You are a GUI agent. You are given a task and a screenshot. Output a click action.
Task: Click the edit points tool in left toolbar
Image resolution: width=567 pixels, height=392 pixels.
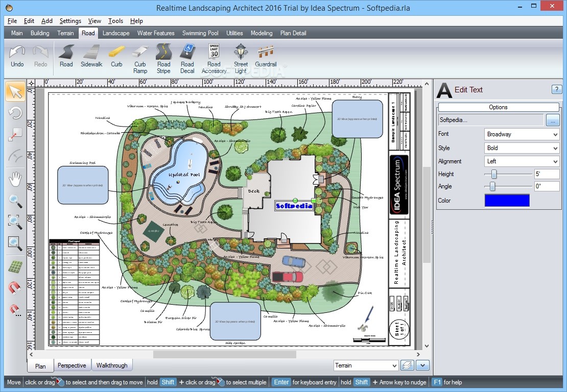coord(15,134)
